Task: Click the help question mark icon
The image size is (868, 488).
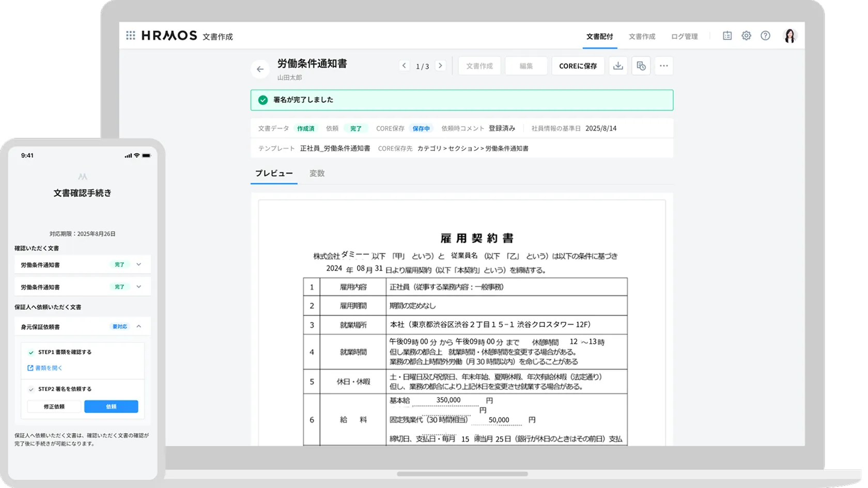Action: [x=766, y=35]
